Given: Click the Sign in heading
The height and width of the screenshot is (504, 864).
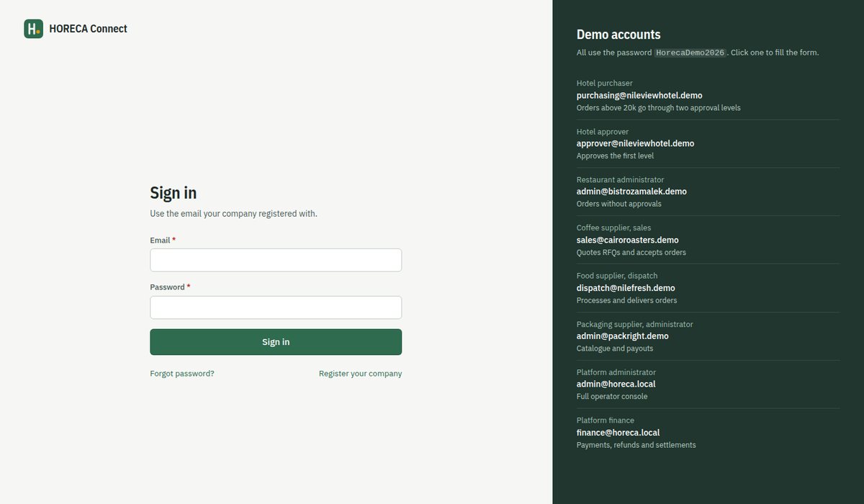Looking at the screenshot, I should click(174, 192).
